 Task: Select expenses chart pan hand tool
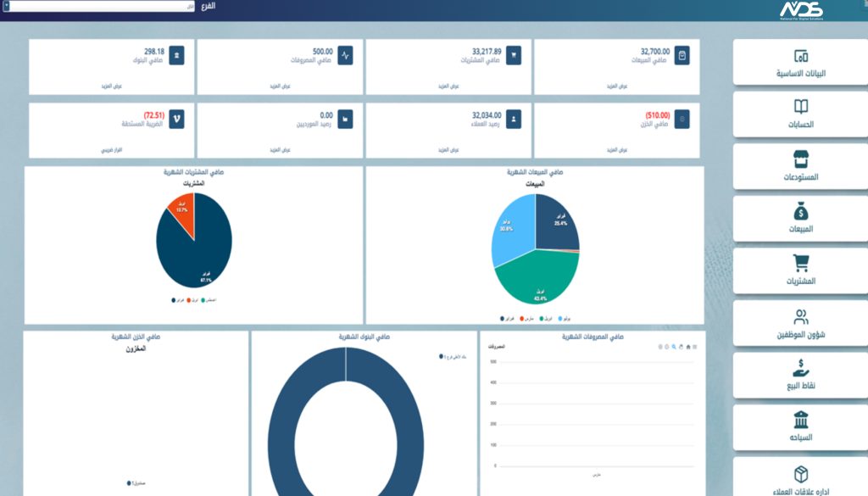pos(681,347)
